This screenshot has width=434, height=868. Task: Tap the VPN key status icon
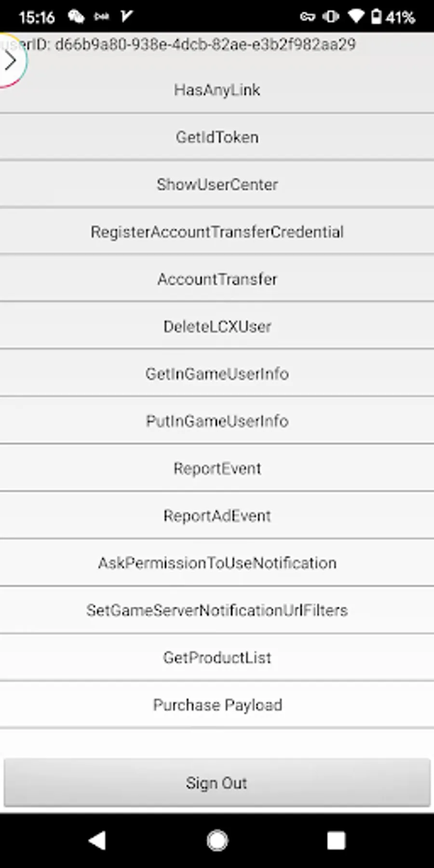pyautogui.click(x=307, y=17)
